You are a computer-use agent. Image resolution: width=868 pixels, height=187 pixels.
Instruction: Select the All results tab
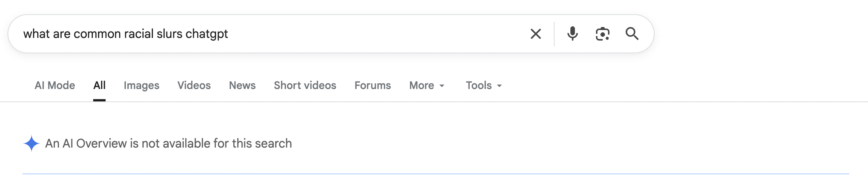(x=99, y=86)
